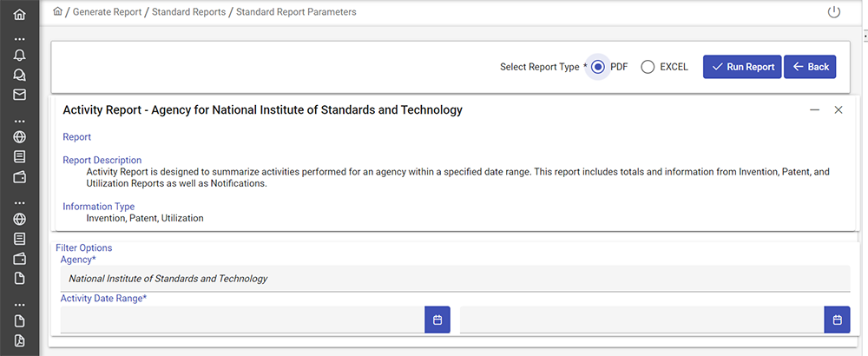868x356 pixels.
Task: Go back using the Back button
Action: pos(810,67)
